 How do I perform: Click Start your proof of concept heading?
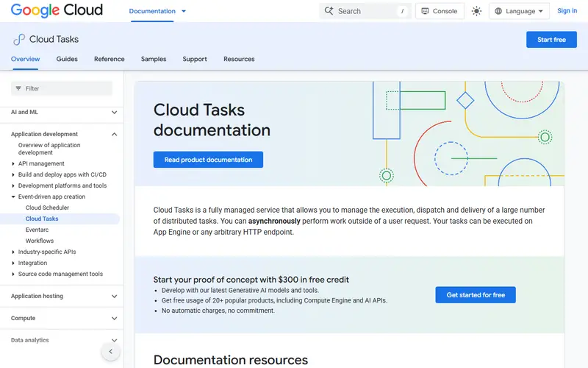tap(251, 280)
